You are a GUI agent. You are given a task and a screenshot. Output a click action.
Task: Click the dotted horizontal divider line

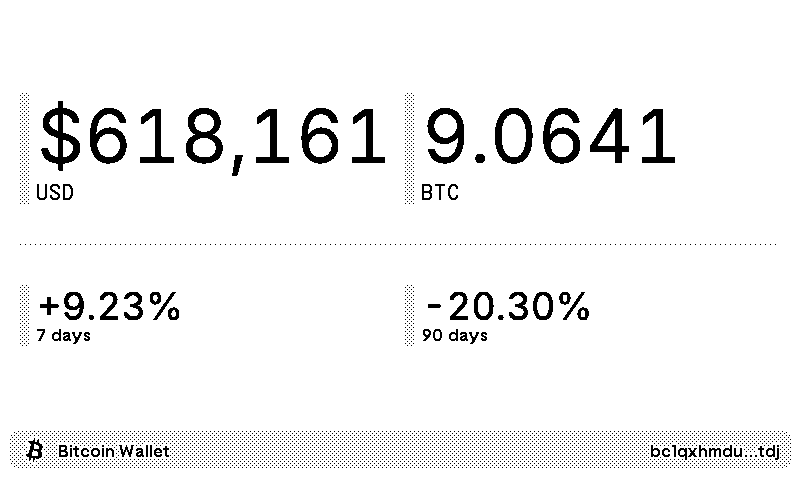pos(398,243)
